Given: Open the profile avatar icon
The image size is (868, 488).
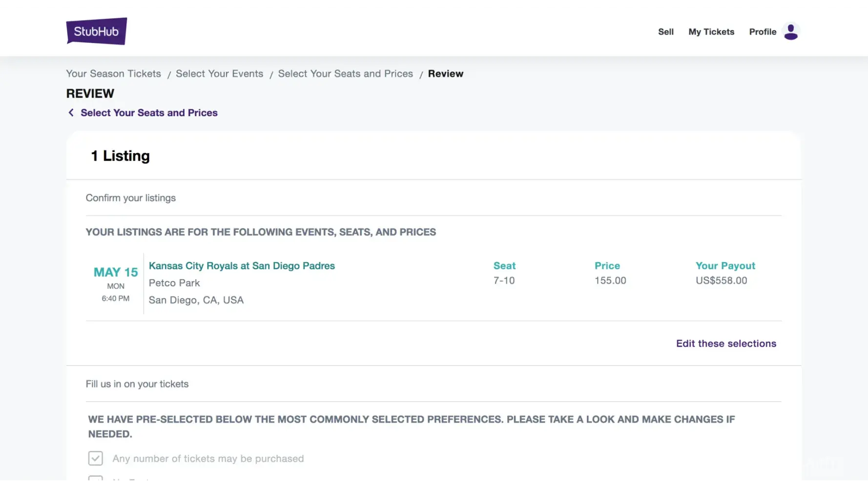Looking at the screenshot, I should click(790, 32).
